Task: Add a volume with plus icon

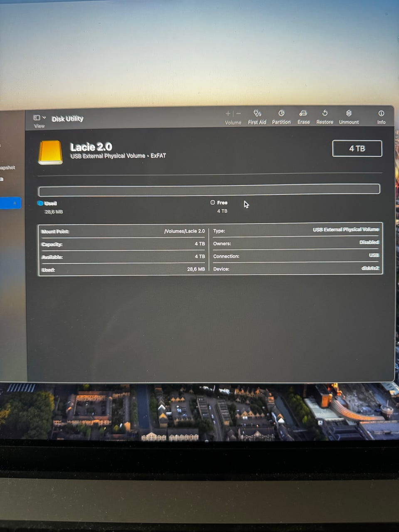Action: (228, 113)
